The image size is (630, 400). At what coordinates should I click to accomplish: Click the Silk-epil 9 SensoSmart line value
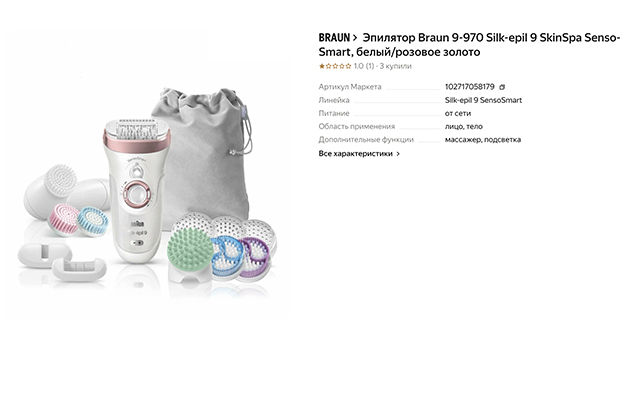483,100
